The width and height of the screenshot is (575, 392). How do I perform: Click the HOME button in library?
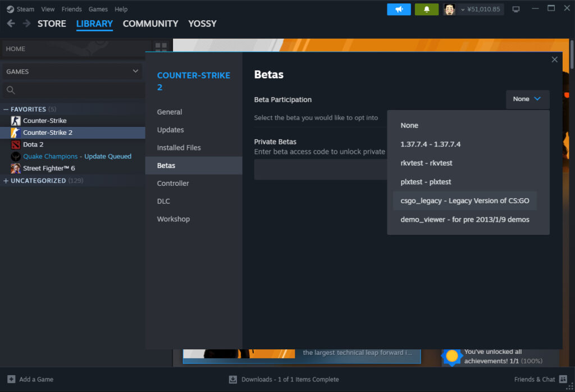click(x=76, y=49)
